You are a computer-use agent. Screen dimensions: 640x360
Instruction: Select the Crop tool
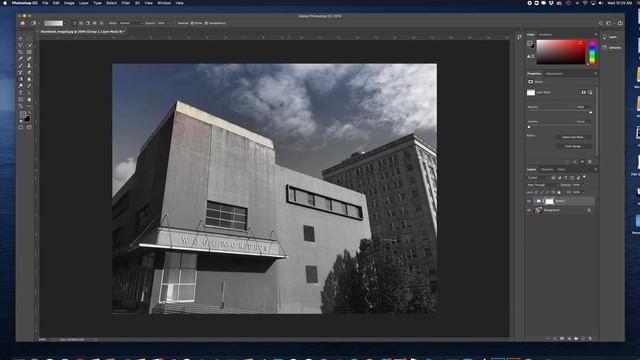pos(20,52)
